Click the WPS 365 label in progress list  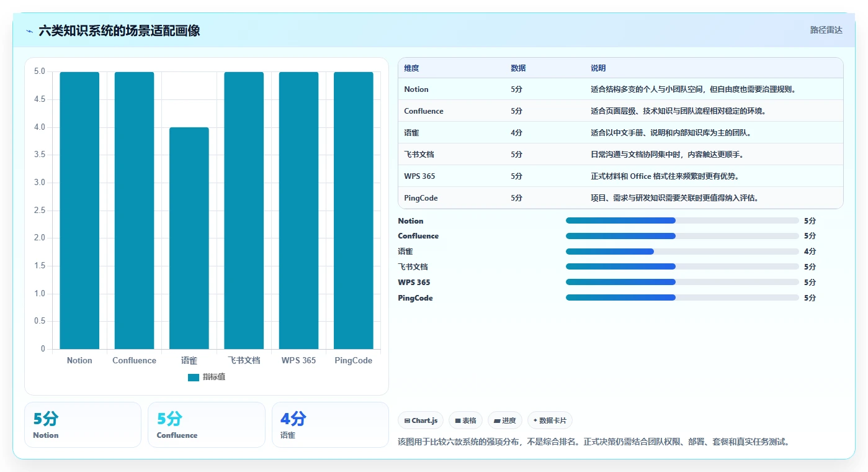[414, 282]
